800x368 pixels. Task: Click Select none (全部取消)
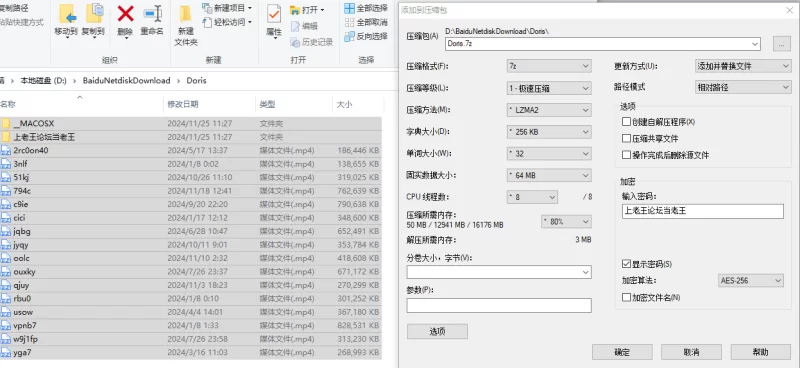[x=366, y=22]
